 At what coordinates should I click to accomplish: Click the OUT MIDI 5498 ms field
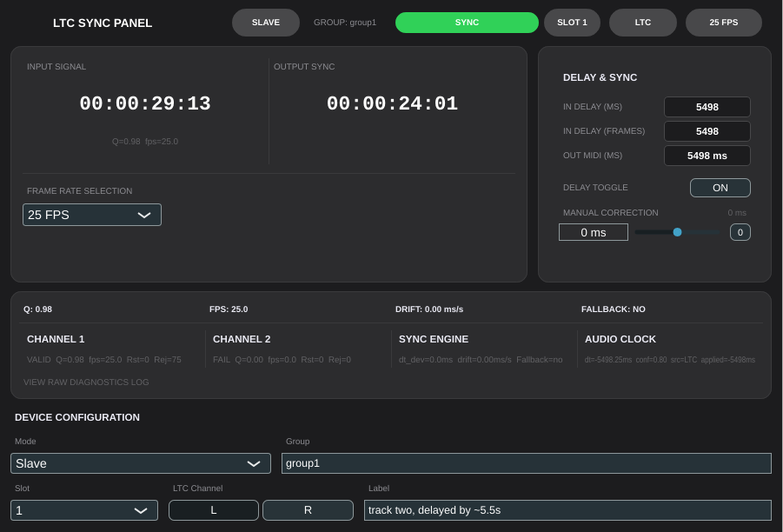707,156
